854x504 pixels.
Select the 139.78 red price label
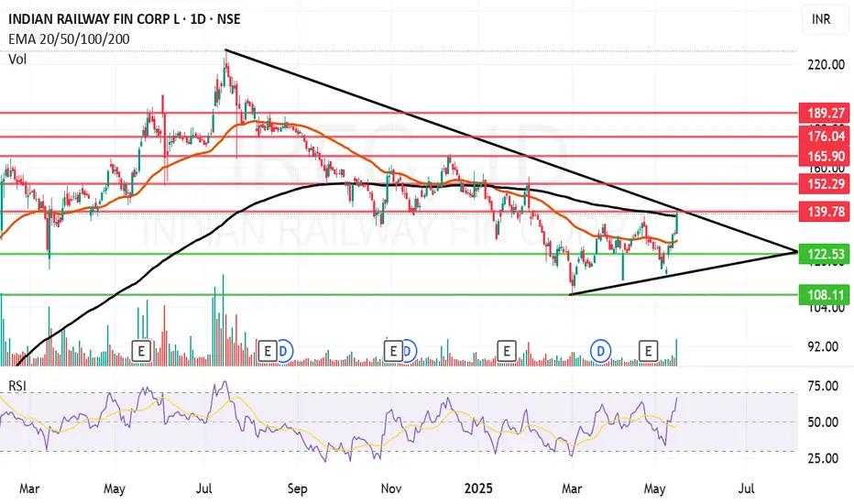pyautogui.click(x=825, y=212)
